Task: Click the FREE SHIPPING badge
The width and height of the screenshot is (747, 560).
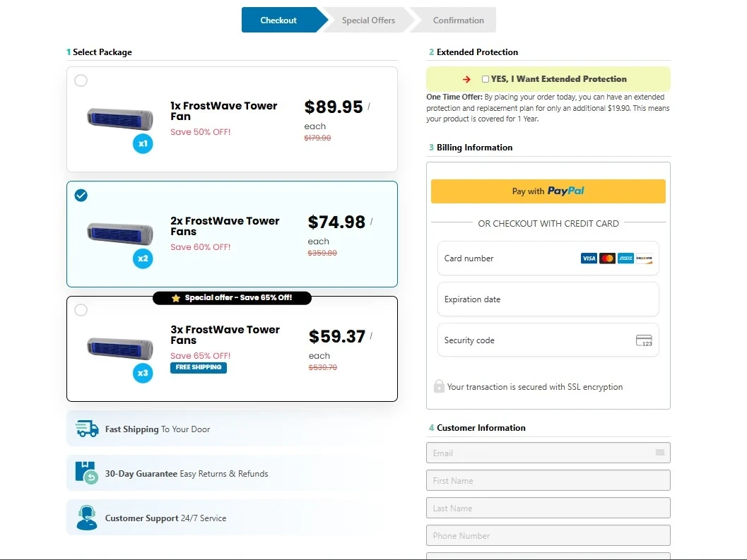Action: point(199,367)
